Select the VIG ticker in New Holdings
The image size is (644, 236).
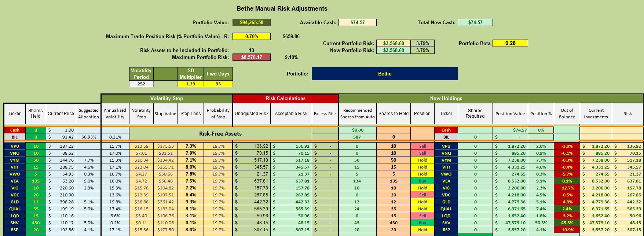[x=446, y=188]
